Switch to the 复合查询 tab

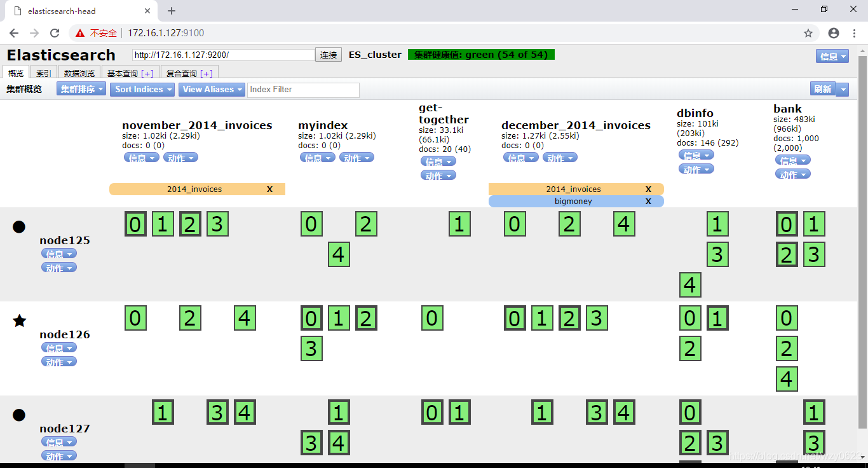click(189, 73)
